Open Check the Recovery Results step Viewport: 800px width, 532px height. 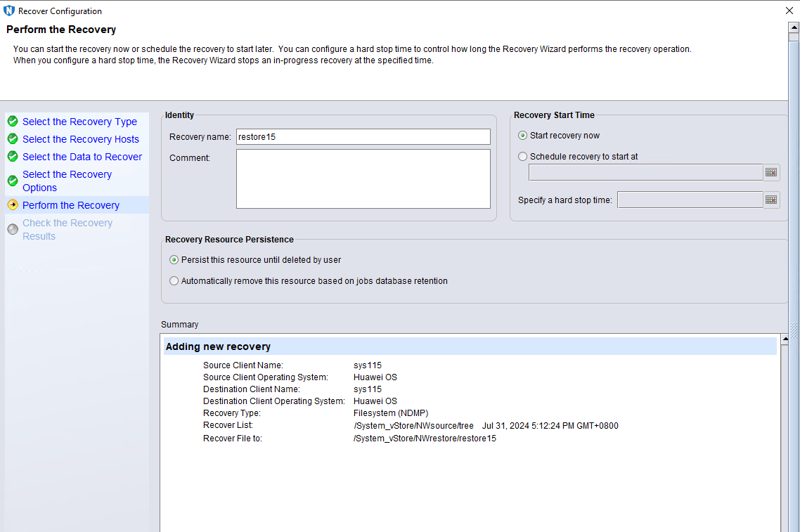(67, 230)
